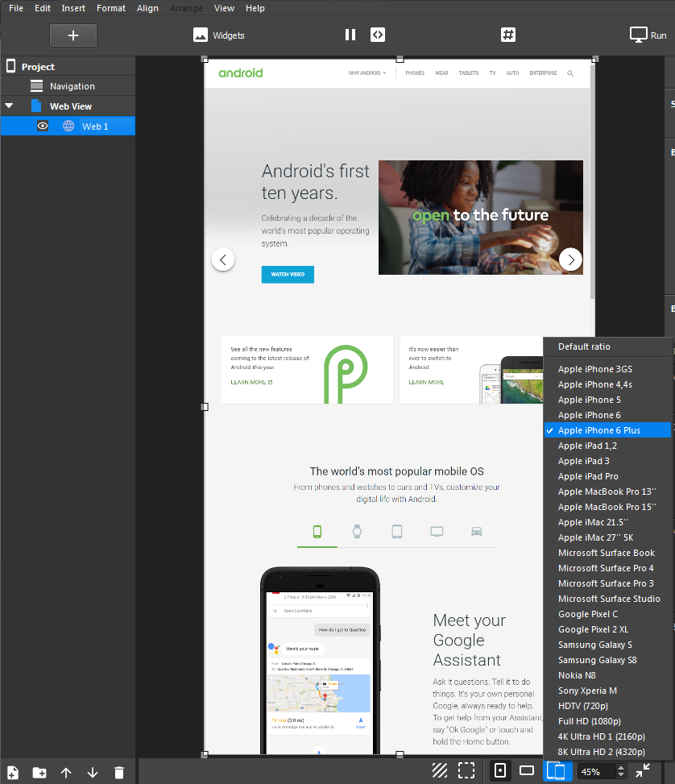The width and height of the screenshot is (675, 784).
Task: Open the Widgets panel
Action: pyautogui.click(x=219, y=35)
